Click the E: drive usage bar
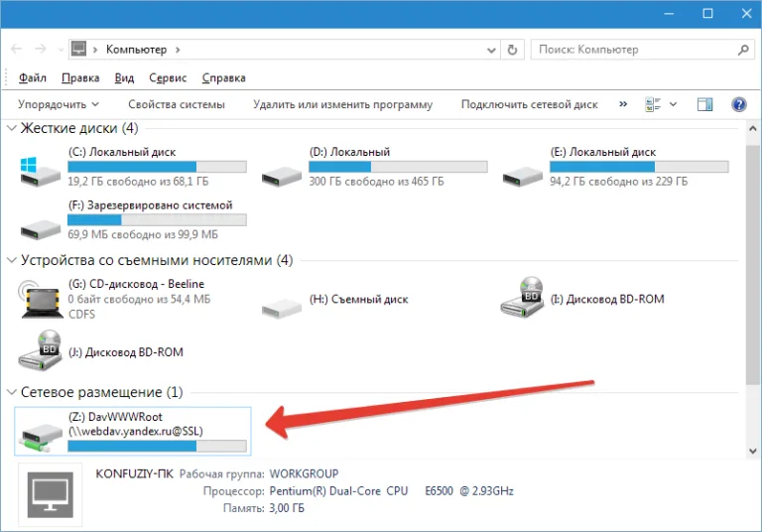The image size is (762, 532). (639, 167)
